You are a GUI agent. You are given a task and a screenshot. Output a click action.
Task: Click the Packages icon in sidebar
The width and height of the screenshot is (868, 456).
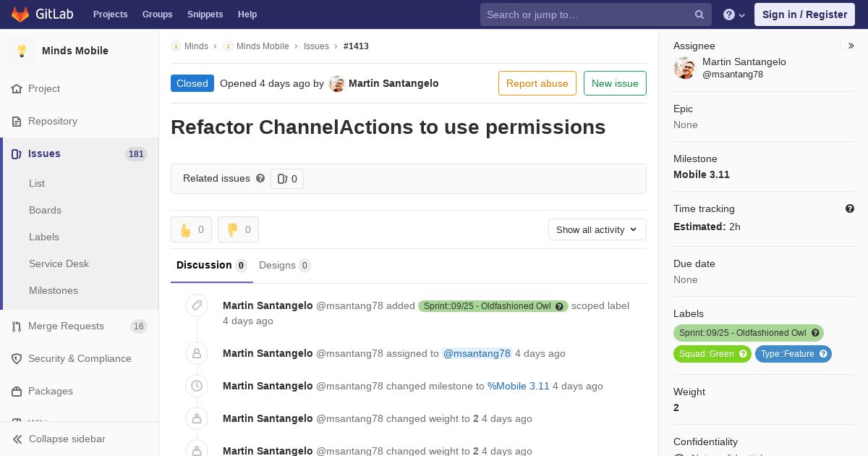click(17, 392)
